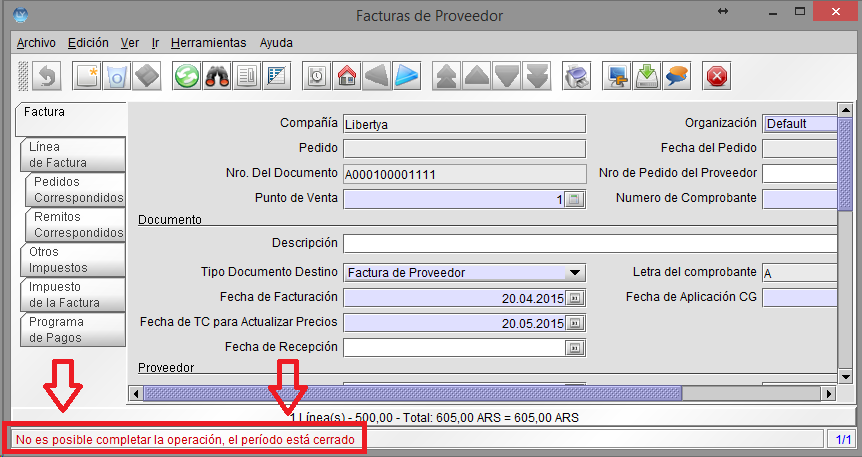Viewport: 862px width, 457px height.
Task: Expand the Tipo Documento Destino dropdown
Action: coord(574,272)
